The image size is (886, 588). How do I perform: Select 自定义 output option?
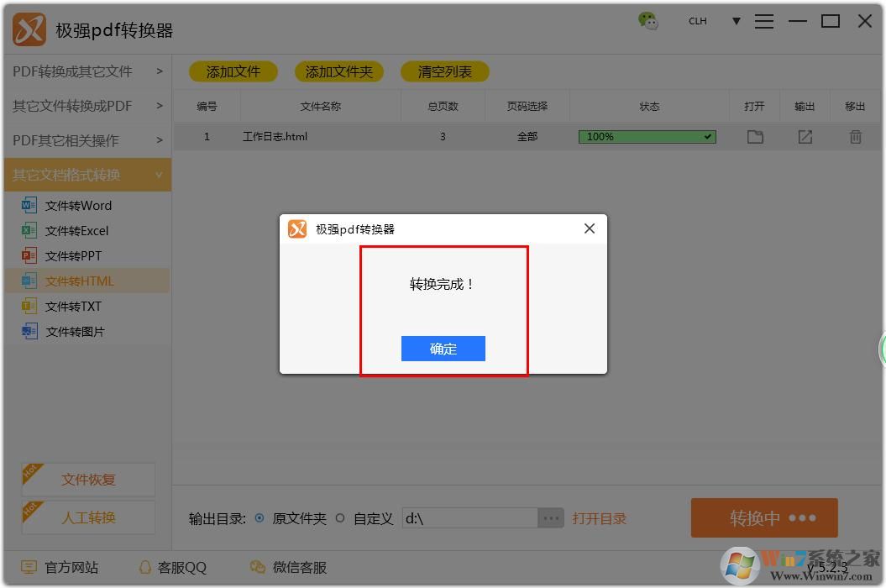coord(339,518)
